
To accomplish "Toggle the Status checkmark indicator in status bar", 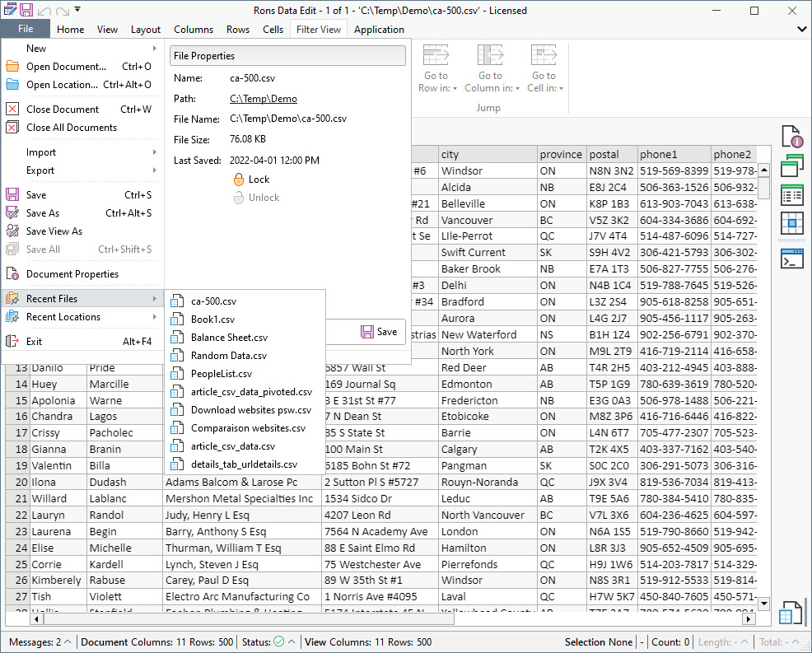I will 279,642.
